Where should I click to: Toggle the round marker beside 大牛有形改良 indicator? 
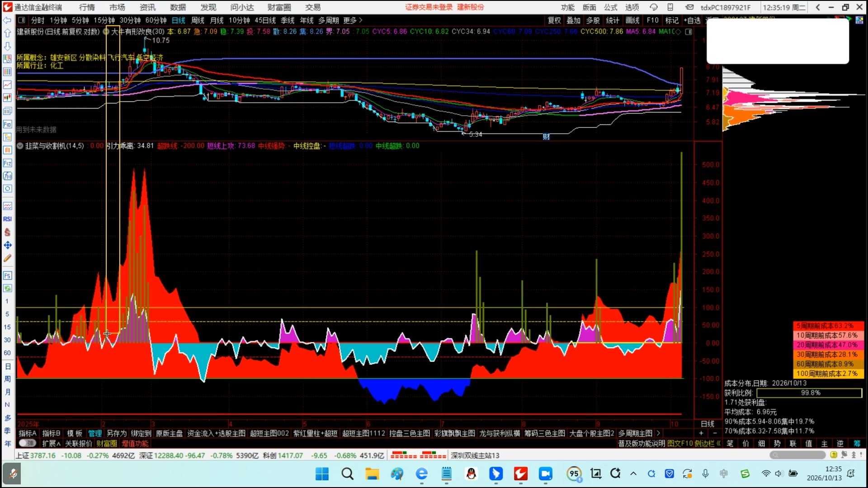[x=106, y=32]
